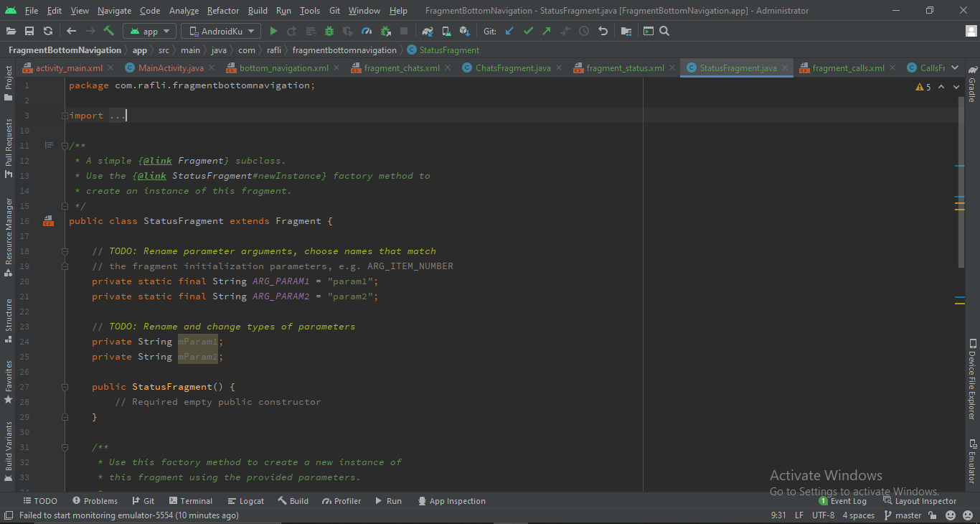Viewport: 980px width, 524px height.
Task: Click the related XML file gutter icon on line 16
Action: [48, 221]
